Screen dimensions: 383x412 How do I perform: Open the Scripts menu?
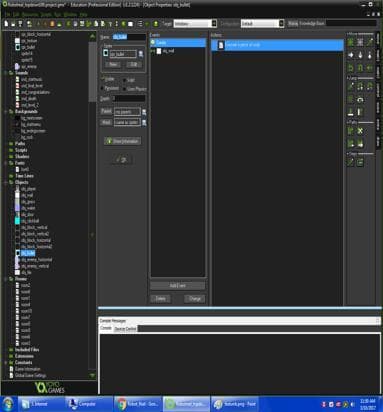click(x=46, y=15)
